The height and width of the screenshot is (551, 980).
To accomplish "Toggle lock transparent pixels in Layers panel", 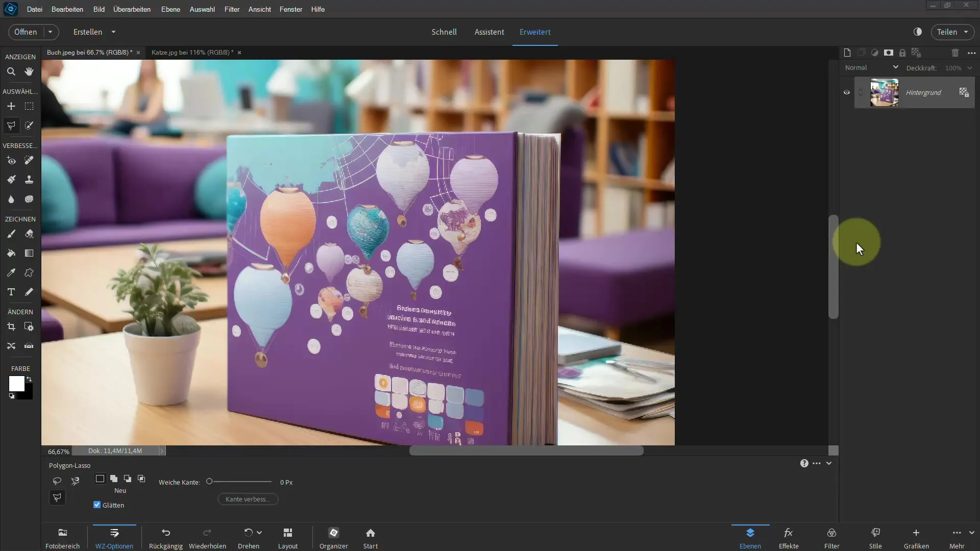I will (x=916, y=53).
